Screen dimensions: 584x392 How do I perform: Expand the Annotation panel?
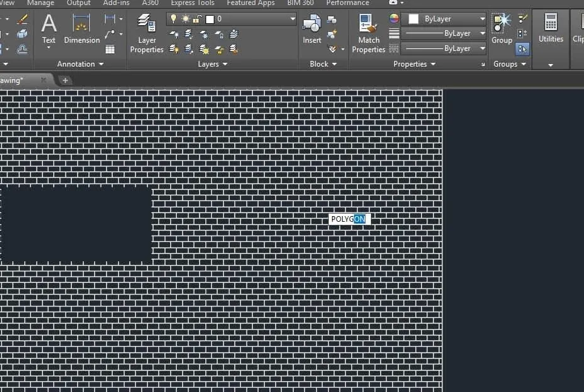[80, 64]
